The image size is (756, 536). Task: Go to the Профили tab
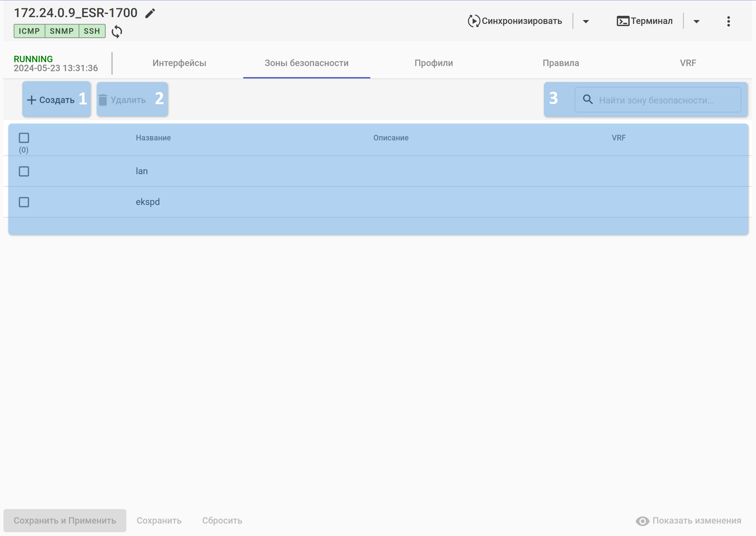(434, 63)
